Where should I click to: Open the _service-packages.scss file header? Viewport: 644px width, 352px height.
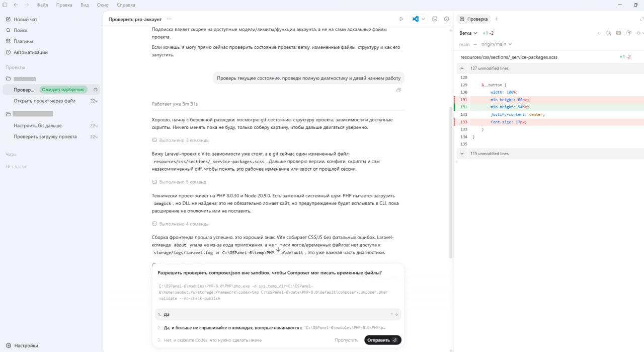(x=509, y=57)
